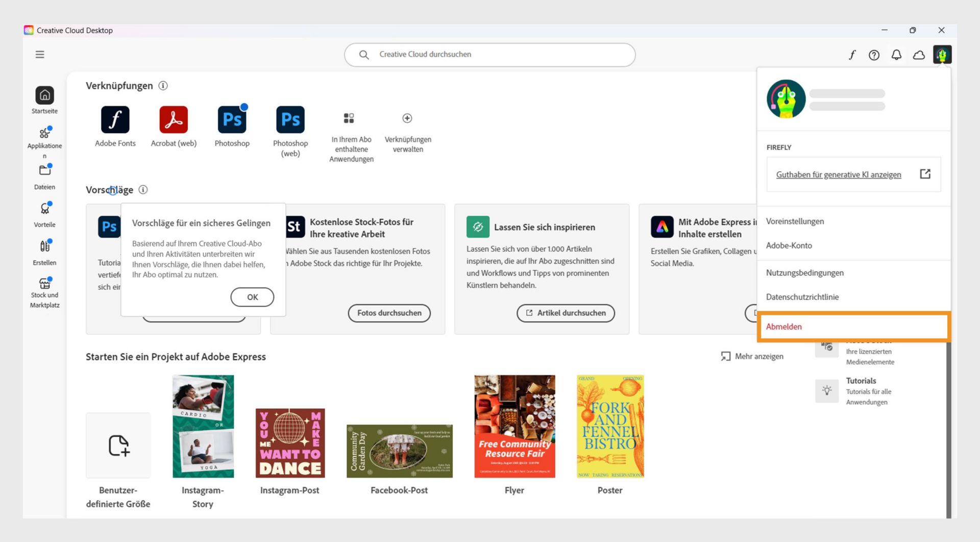The image size is (980, 542).
Task: Open Guthaben für generative KI anzeigen link
Action: click(x=839, y=174)
